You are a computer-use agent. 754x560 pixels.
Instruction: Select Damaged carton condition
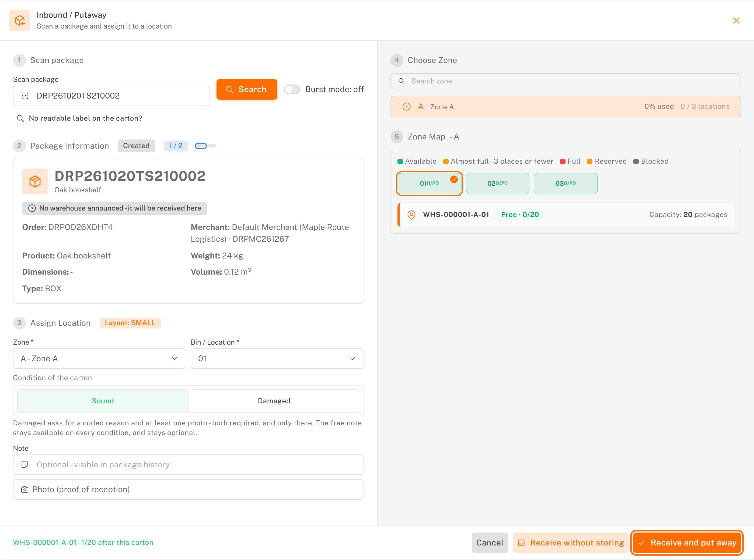point(274,401)
